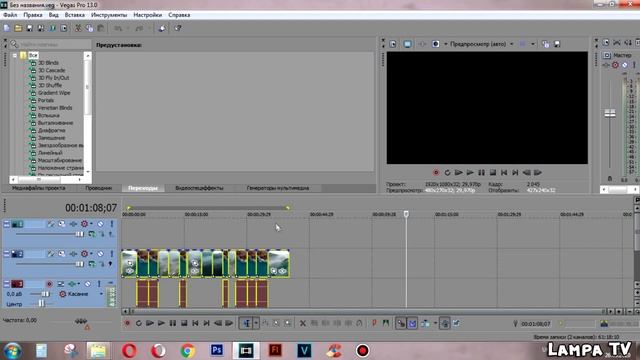Select the Portals transition
Viewport: 640px width, 360px height.
click(46, 100)
